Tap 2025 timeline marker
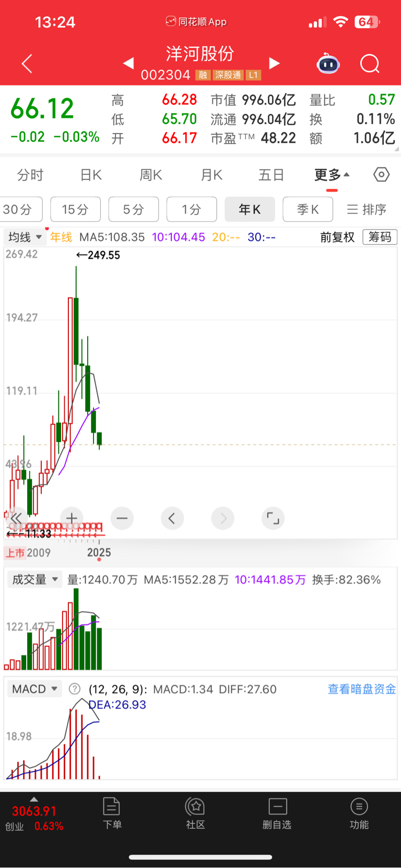 pos(99,552)
